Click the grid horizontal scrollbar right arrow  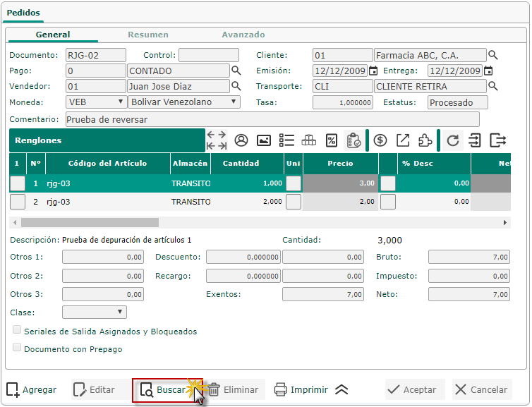(505, 222)
